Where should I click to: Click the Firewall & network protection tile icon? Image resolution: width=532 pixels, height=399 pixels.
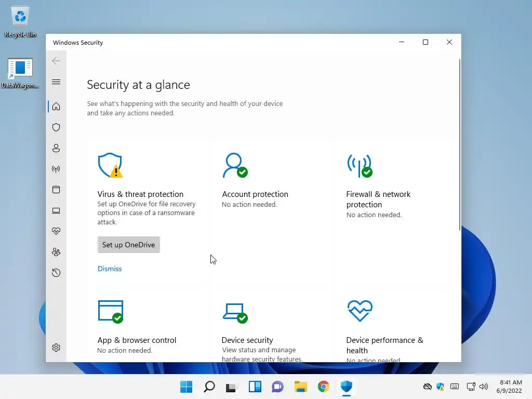[360, 166]
